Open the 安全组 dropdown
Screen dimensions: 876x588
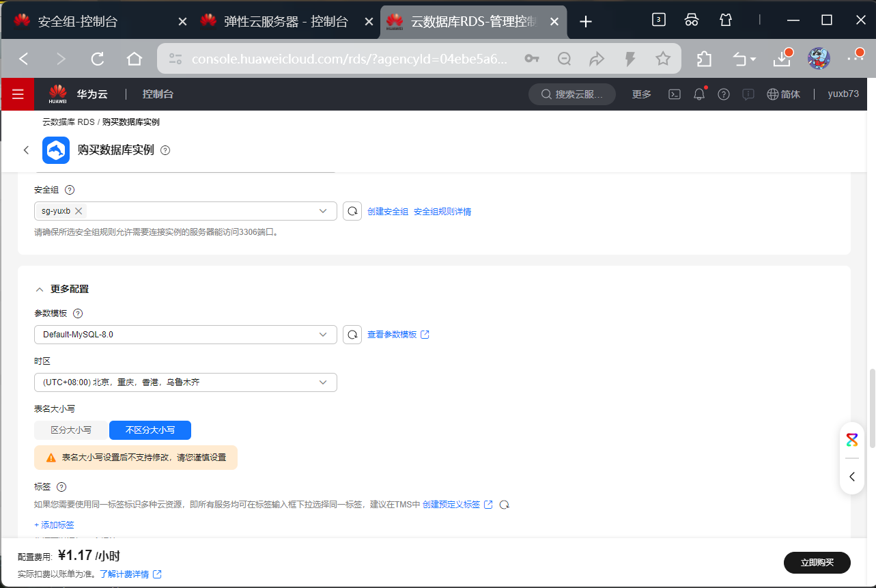click(186, 211)
